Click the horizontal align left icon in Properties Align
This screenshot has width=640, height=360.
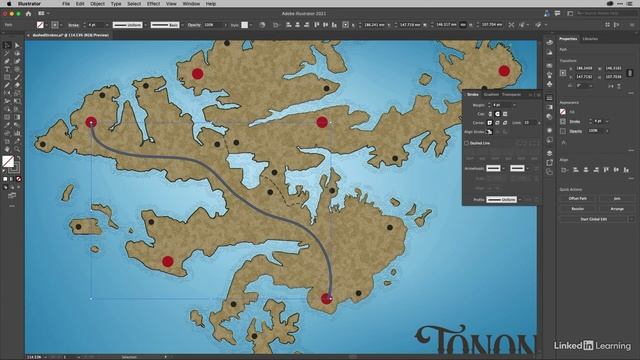[x=576, y=170]
